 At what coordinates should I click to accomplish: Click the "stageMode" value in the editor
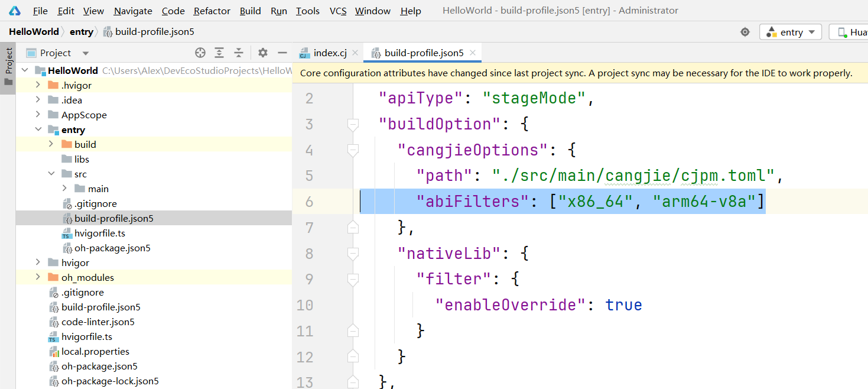click(x=534, y=98)
